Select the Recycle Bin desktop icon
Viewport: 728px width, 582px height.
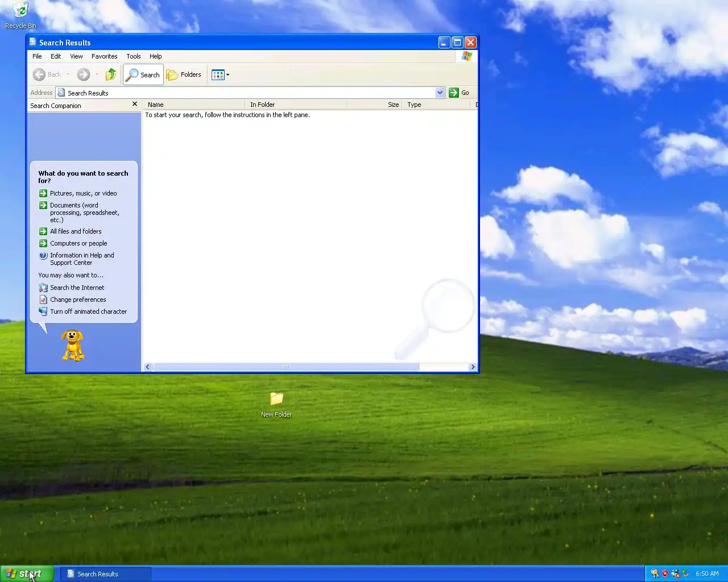click(20, 15)
